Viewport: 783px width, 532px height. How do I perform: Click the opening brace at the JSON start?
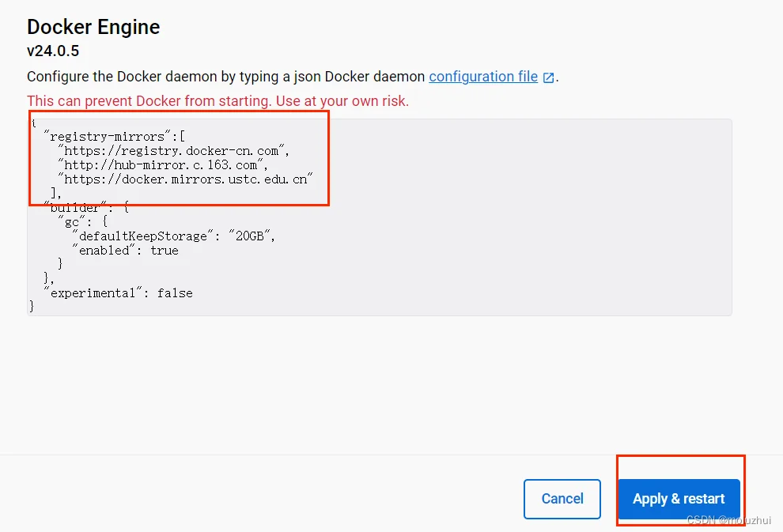point(33,123)
